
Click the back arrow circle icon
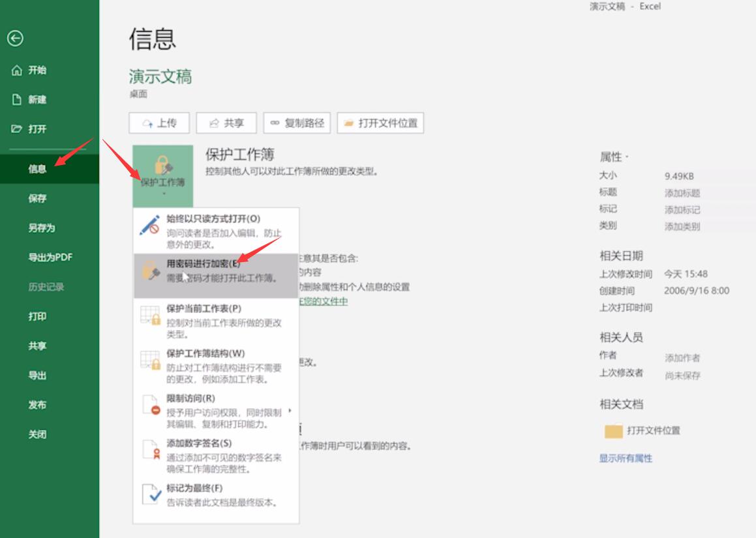tap(16, 38)
